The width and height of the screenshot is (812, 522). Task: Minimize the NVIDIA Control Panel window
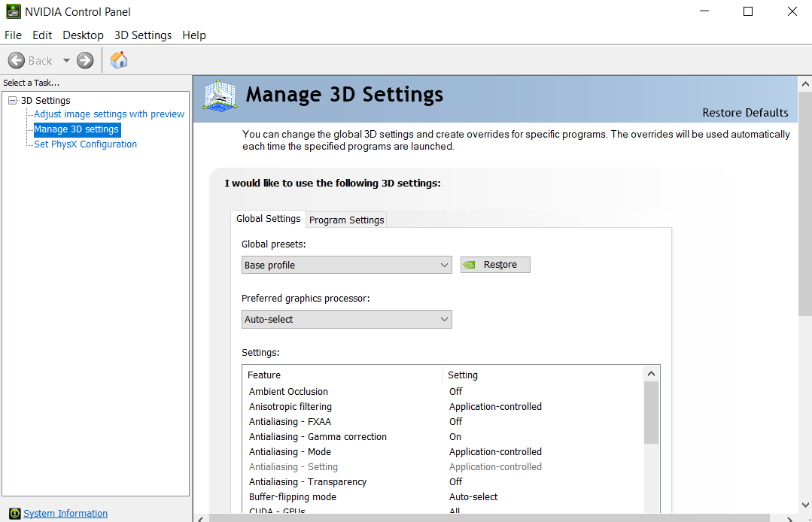(704, 11)
